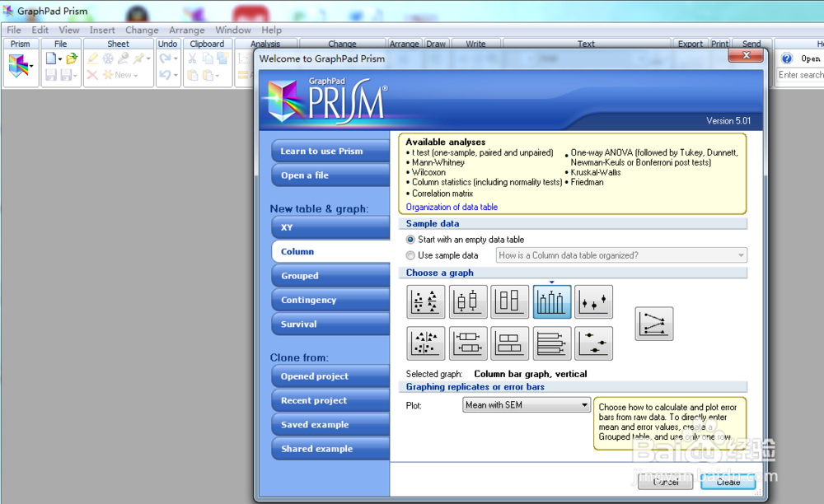Click the scissors cut icon
Viewport: 824px width, 504px height.
coord(192,58)
